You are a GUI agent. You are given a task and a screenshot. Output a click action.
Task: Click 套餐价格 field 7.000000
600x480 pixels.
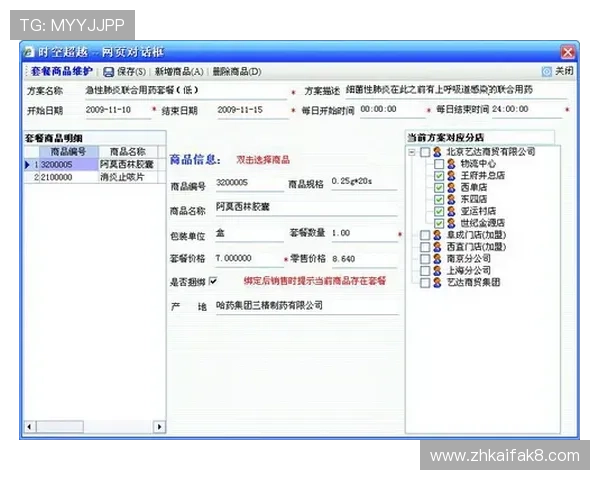249,259
